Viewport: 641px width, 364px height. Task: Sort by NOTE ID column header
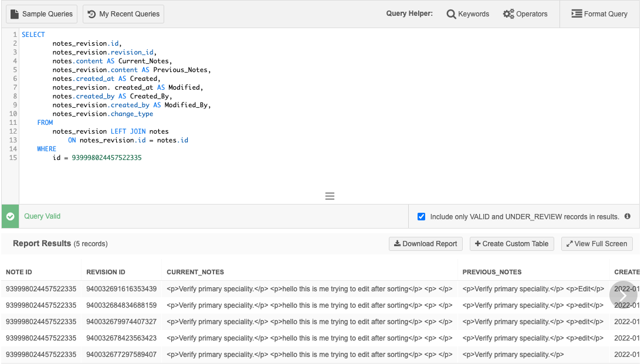(19, 272)
